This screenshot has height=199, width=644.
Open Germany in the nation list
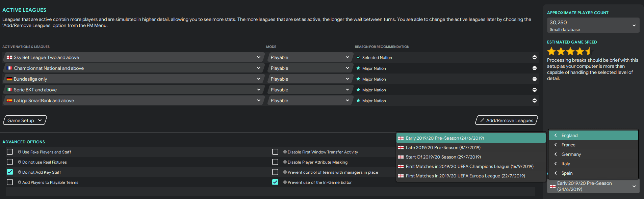pyautogui.click(x=593, y=154)
